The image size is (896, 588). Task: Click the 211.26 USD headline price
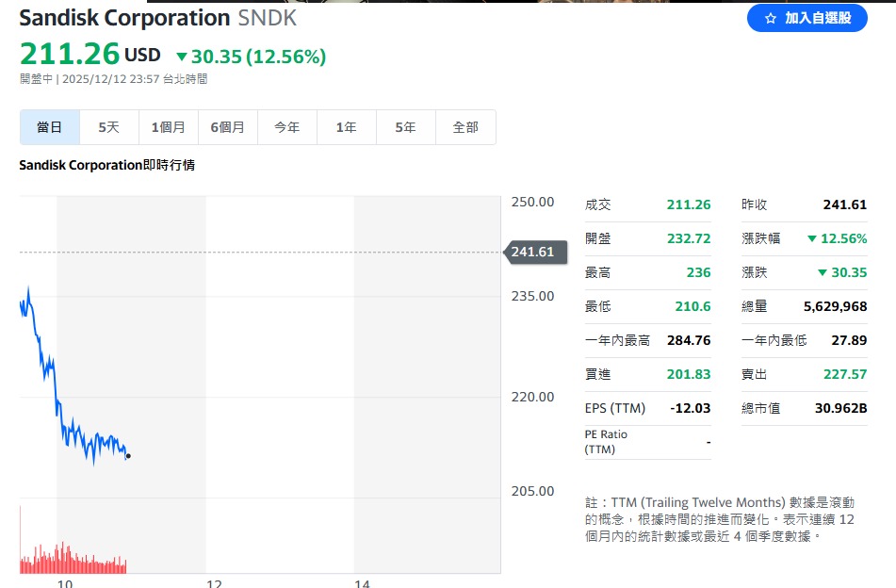coord(90,55)
